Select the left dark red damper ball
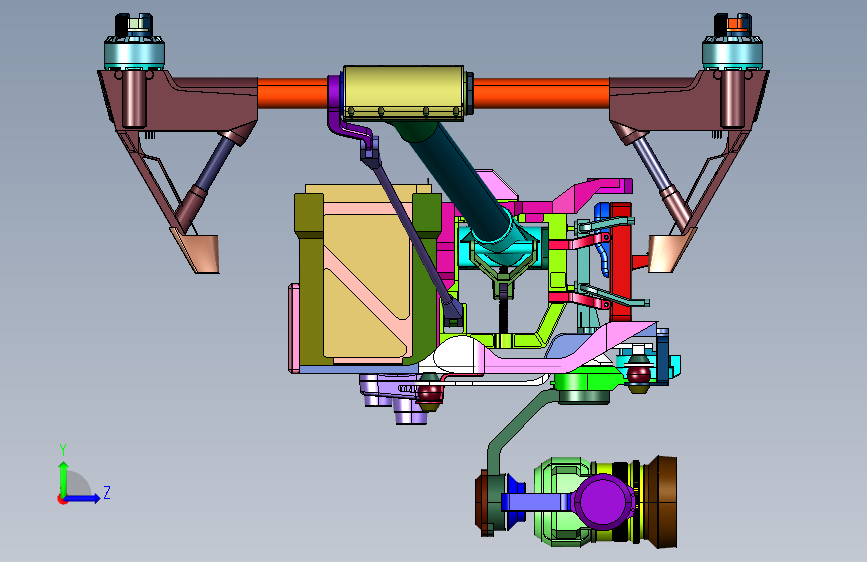Image resolution: width=867 pixels, height=562 pixels. (431, 392)
